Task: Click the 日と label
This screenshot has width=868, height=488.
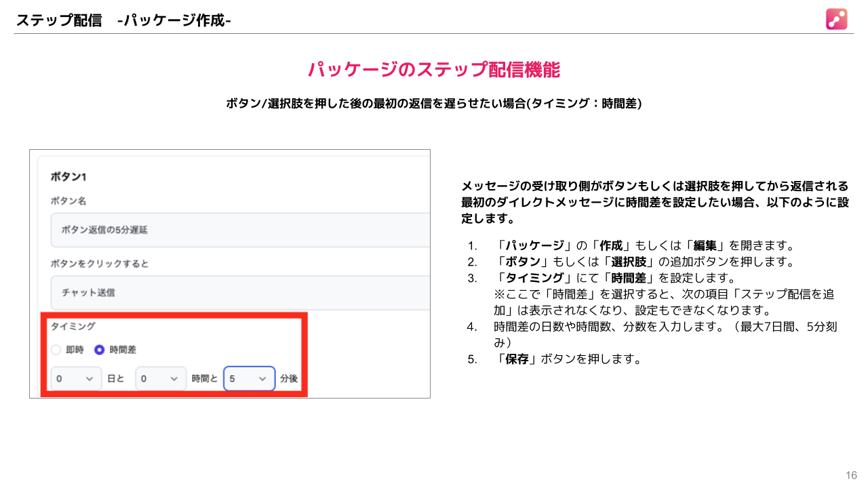Action: 116,379
